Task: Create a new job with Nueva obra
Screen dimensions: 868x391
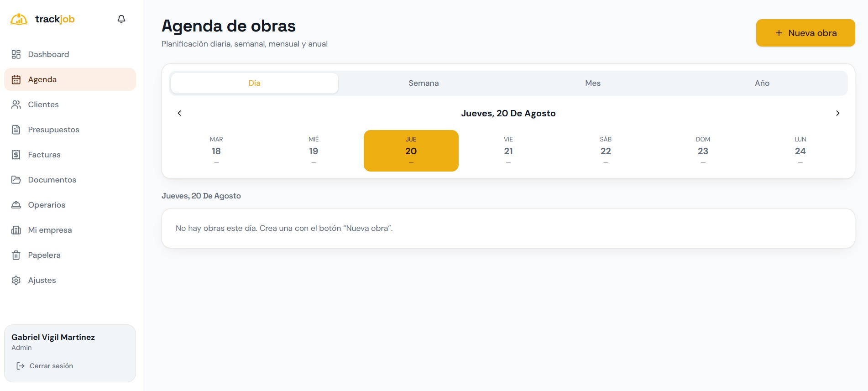Action: click(x=805, y=33)
